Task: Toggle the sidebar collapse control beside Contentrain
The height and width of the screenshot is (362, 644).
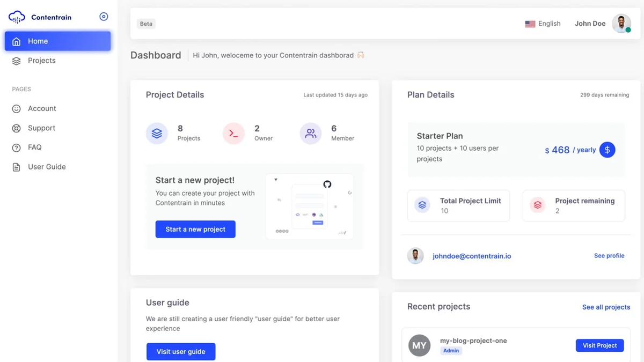Action: click(x=104, y=16)
